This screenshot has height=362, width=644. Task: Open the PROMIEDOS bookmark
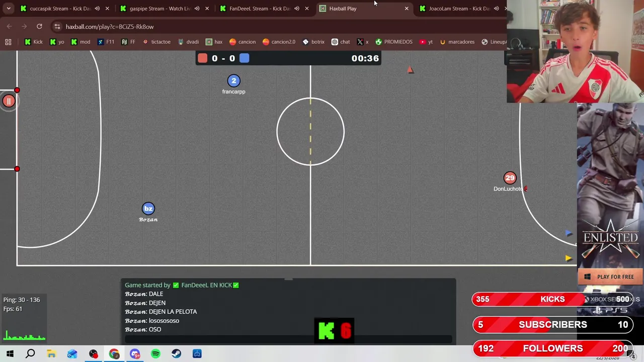[x=393, y=42]
